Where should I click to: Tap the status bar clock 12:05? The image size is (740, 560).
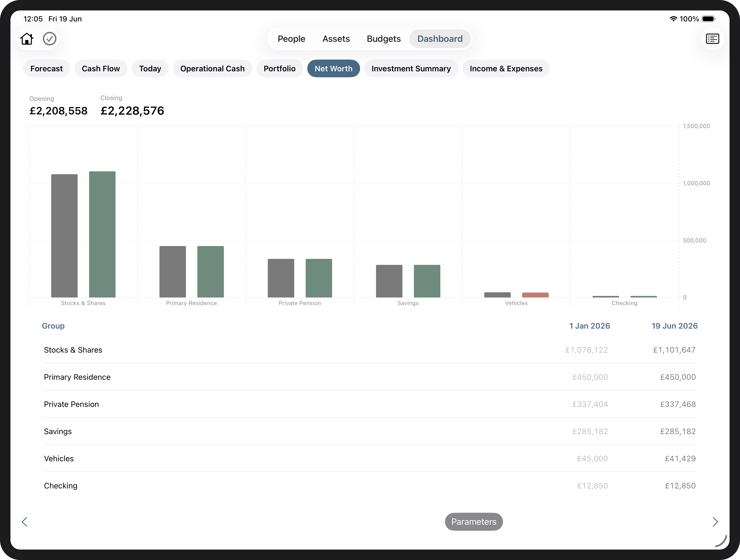[33, 19]
